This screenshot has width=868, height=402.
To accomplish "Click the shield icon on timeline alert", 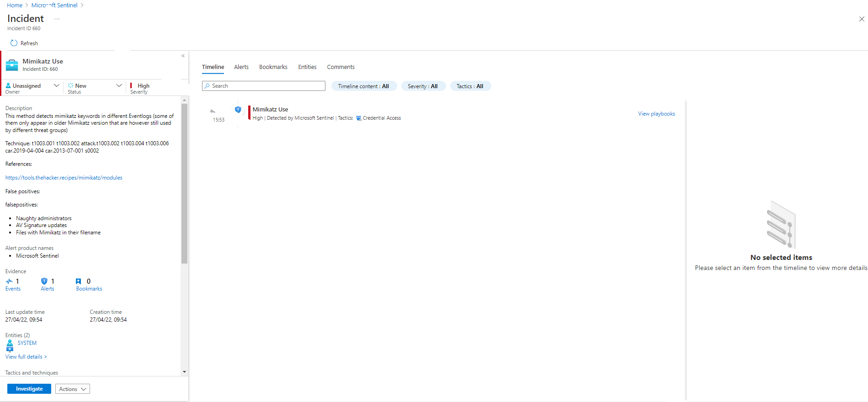I will [x=238, y=110].
